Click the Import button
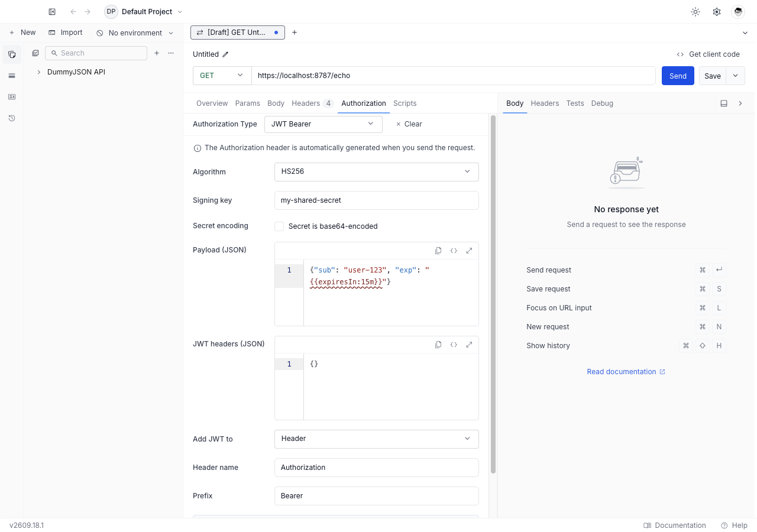 (x=65, y=33)
